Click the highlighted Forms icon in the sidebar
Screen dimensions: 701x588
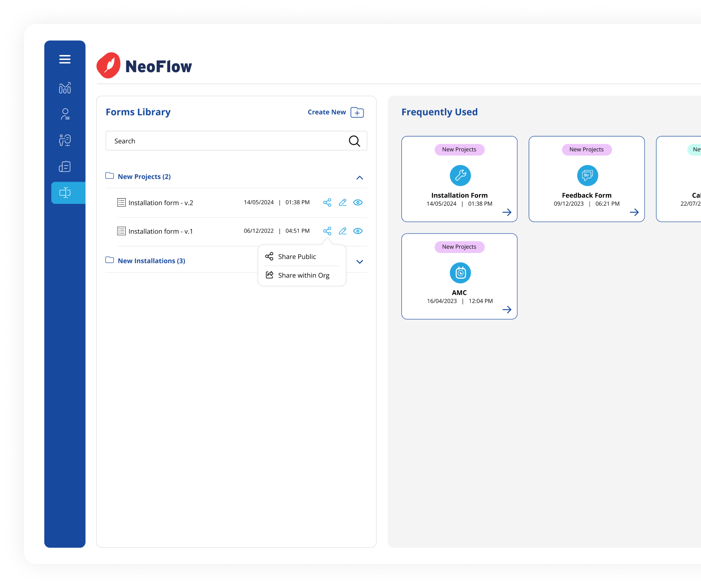pyautogui.click(x=65, y=193)
